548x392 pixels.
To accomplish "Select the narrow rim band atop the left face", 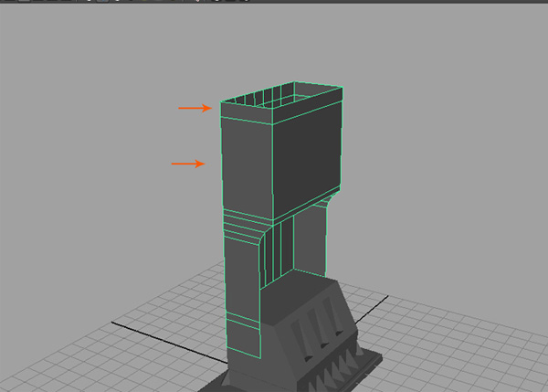I will (x=248, y=114).
